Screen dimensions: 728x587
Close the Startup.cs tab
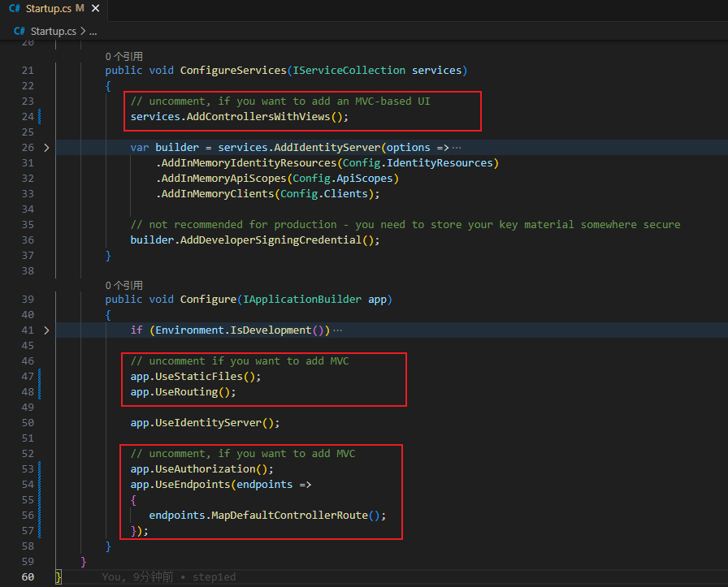(96, 8)
